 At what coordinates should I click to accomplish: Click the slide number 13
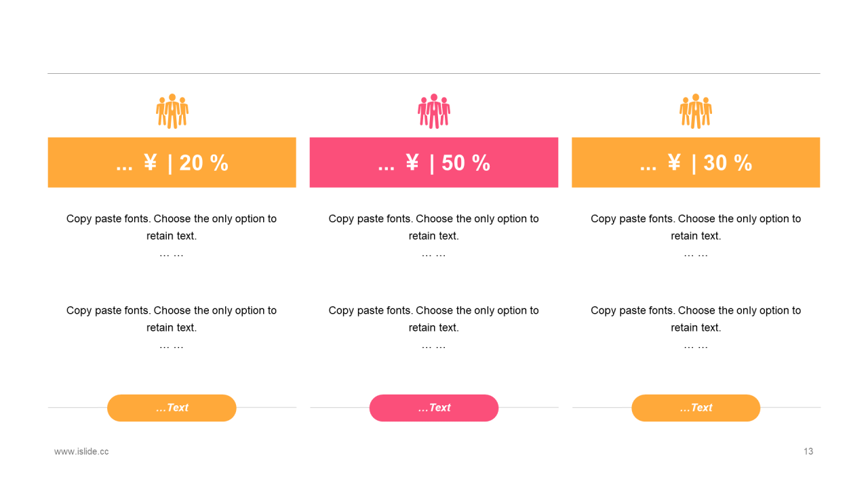(x=808, y=451)
